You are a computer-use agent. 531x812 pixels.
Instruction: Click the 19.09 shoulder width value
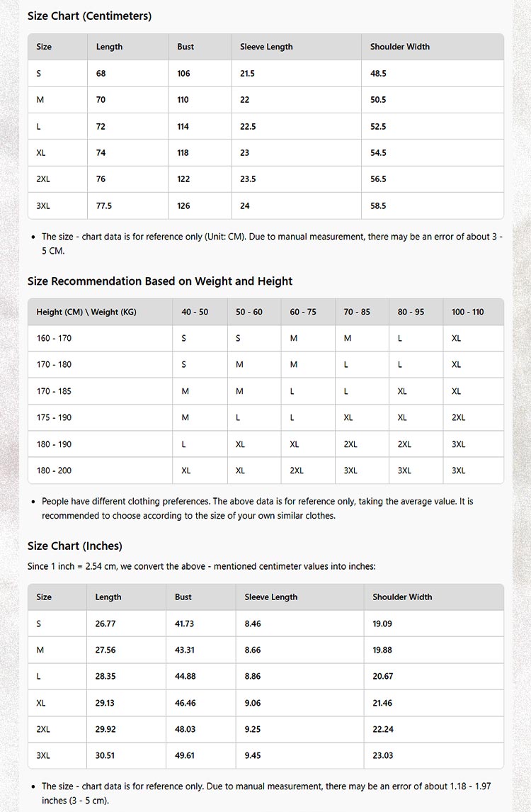click(x=382, y=624)
